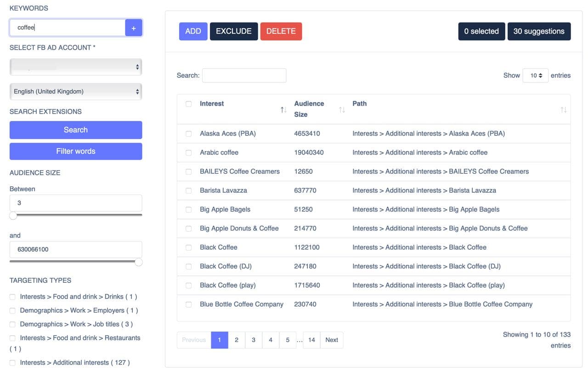588x372 pixels.
Task: Click path text ending in Big Apple Bagels
Action: 426,210
